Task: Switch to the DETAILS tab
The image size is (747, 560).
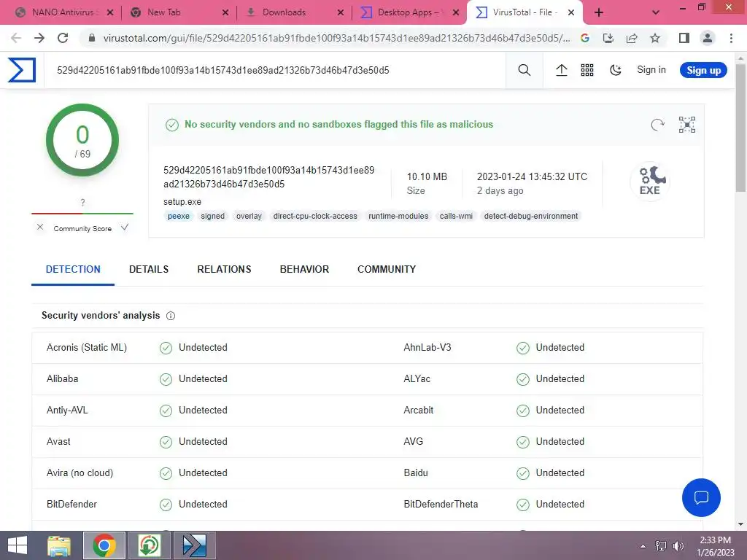Action: pyautogui.click(x=149, y=270)
